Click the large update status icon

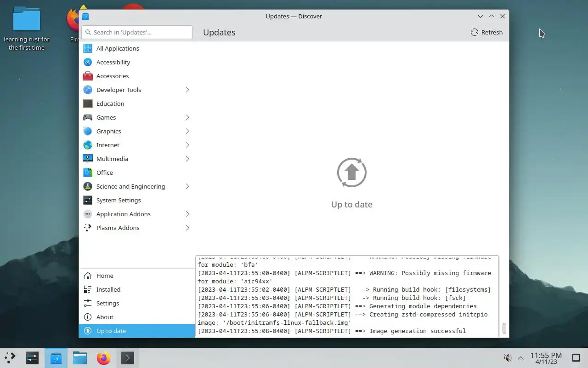(x=352, y=173)
